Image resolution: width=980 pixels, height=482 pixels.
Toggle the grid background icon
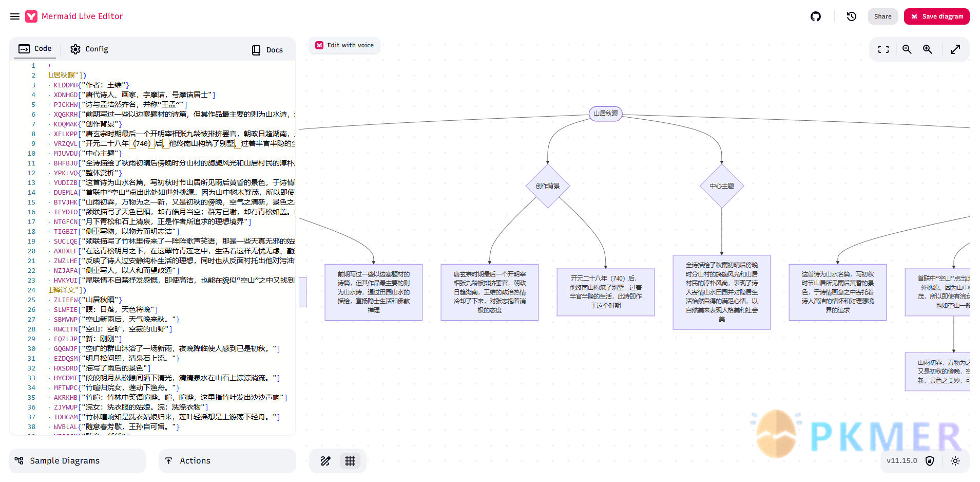click(x=350, y=461)
